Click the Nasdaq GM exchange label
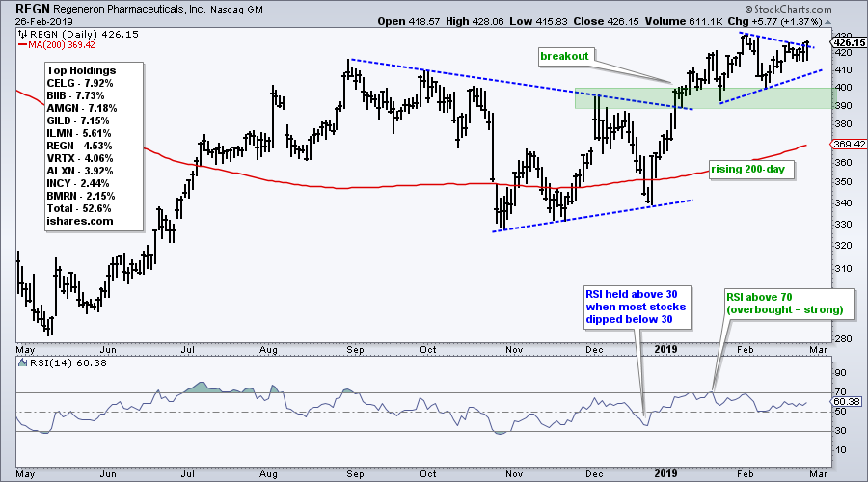Image resolution: width=868 pixels, height=482 pixels. point(237,10)
